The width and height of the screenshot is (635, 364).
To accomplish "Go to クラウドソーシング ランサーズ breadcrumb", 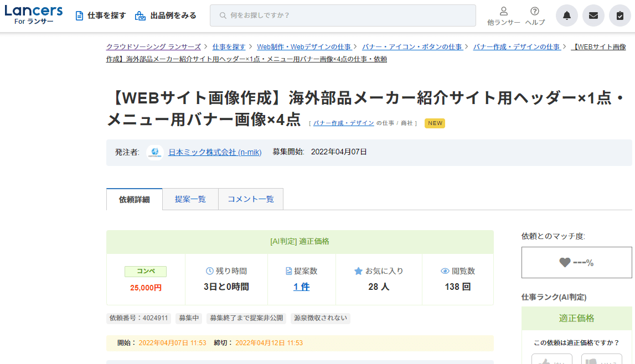I will click(x=153, y=47).
